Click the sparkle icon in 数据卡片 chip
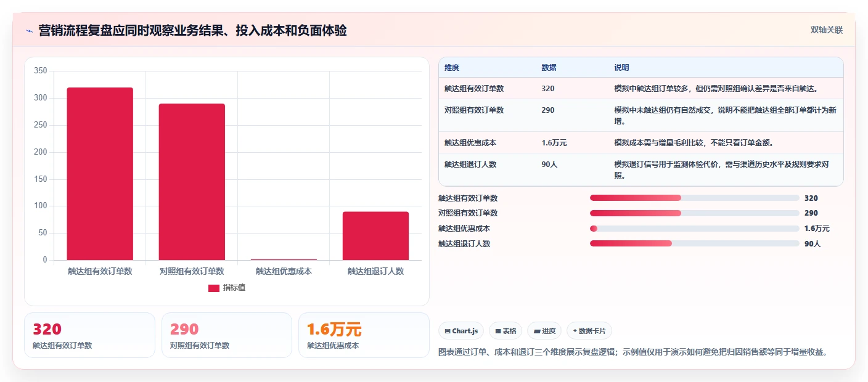868x382 pixels. [x=575, y=331]
